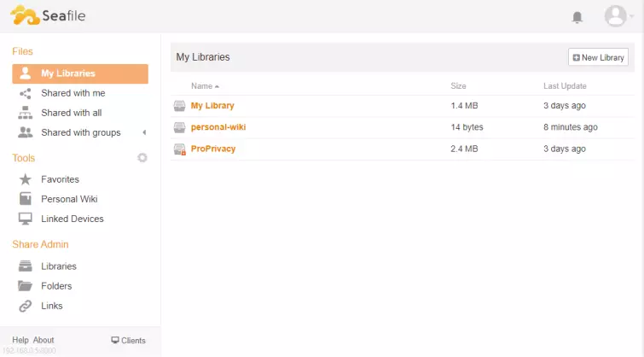Click the Favorites star icon

[25, 179]
